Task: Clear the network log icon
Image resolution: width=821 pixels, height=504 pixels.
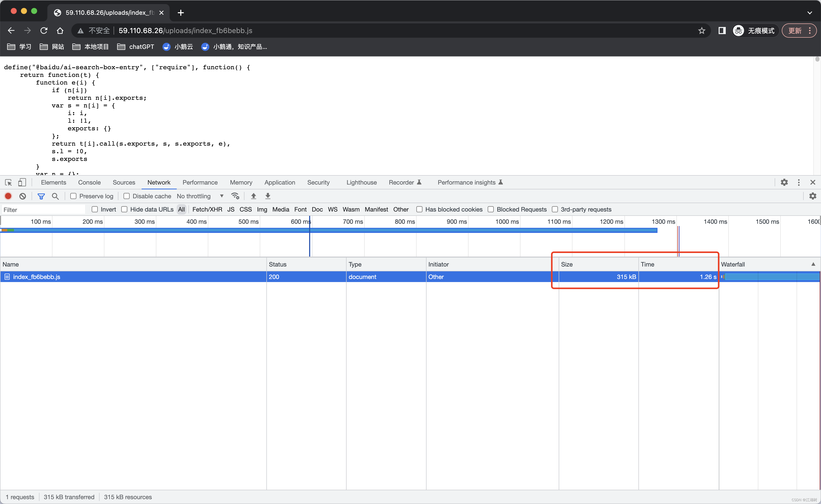Action: pos(23,196)
